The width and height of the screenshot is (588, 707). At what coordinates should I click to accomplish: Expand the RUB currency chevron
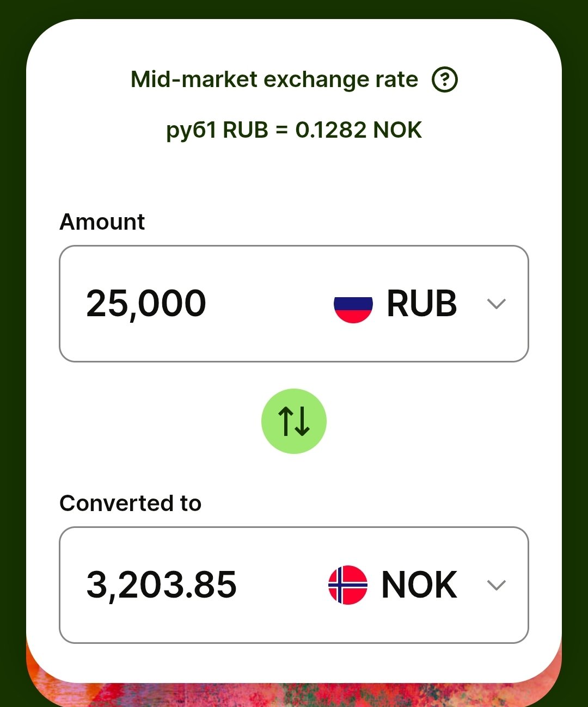coord(496,304)
